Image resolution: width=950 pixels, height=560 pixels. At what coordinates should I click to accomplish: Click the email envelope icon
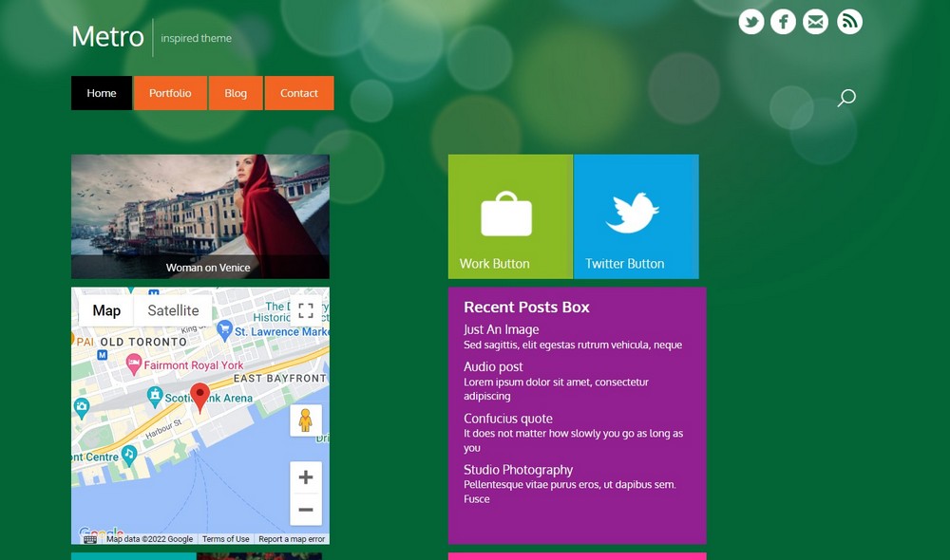click(x=815, y=22)
